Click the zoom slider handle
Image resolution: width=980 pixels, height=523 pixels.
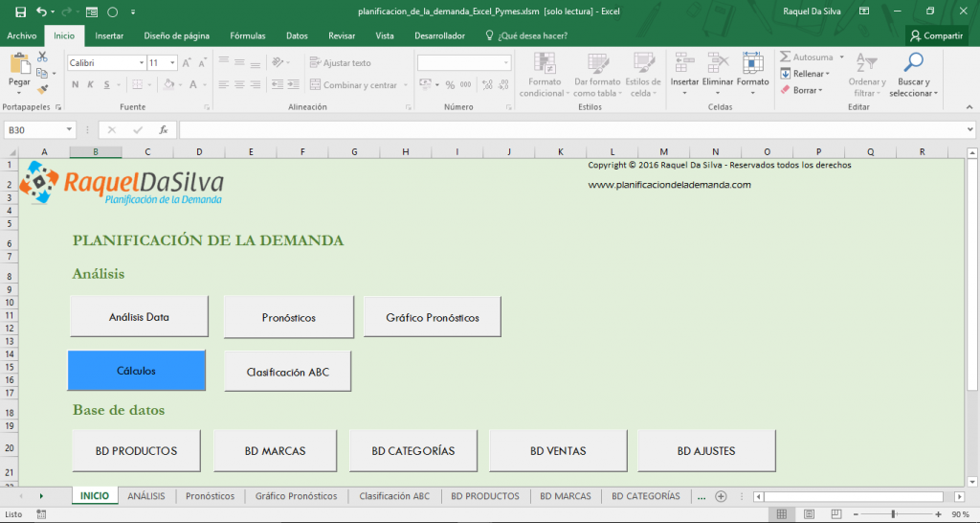[x=894, y=514]
